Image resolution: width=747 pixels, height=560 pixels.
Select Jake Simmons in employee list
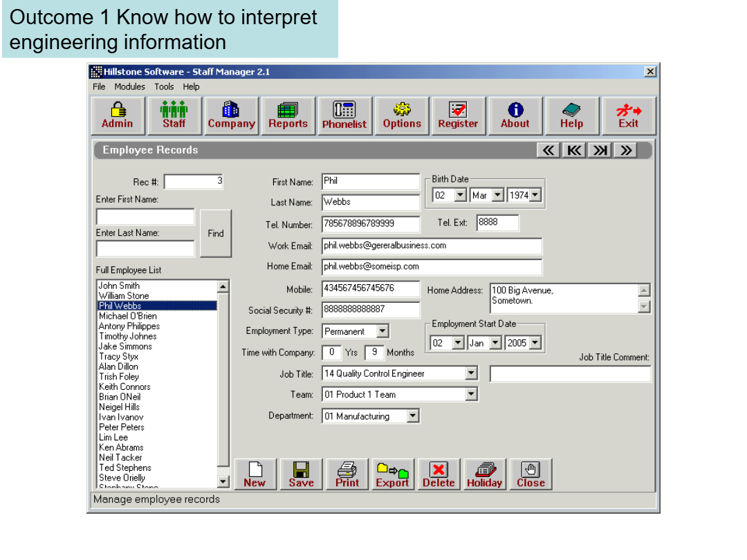157,346
